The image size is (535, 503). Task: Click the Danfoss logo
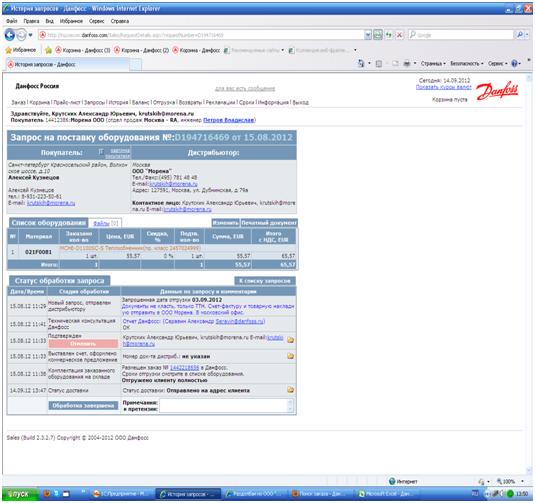click(x=497, y=90)
